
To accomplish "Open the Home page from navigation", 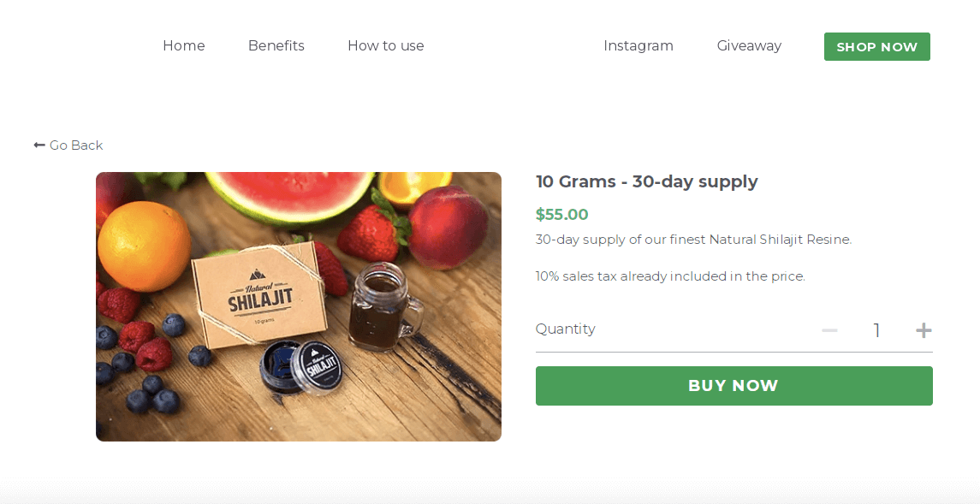I will 183,46.
